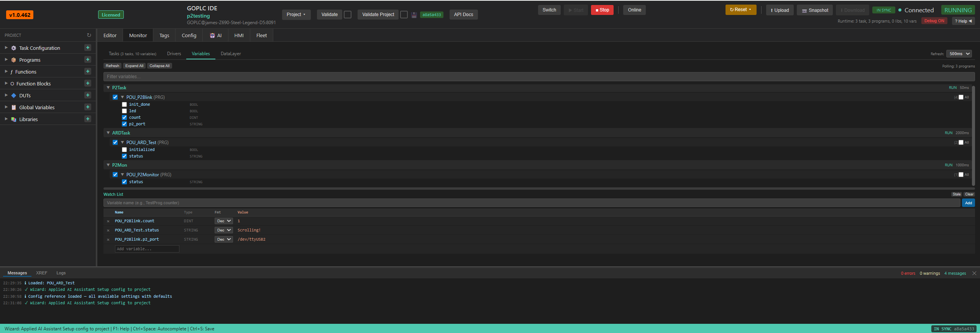Check the led variable checkbox

point(124,111)
